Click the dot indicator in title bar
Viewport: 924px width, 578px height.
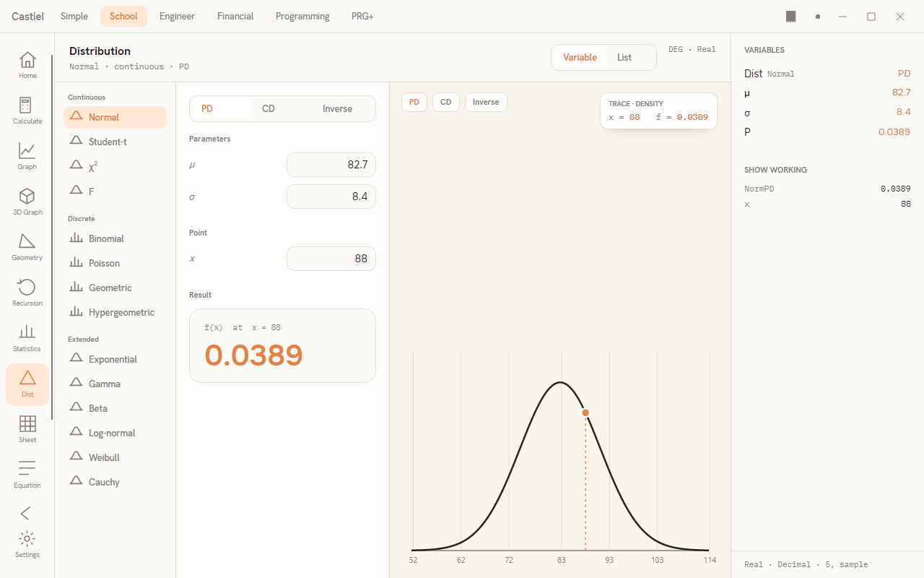(x=818, y=16)
